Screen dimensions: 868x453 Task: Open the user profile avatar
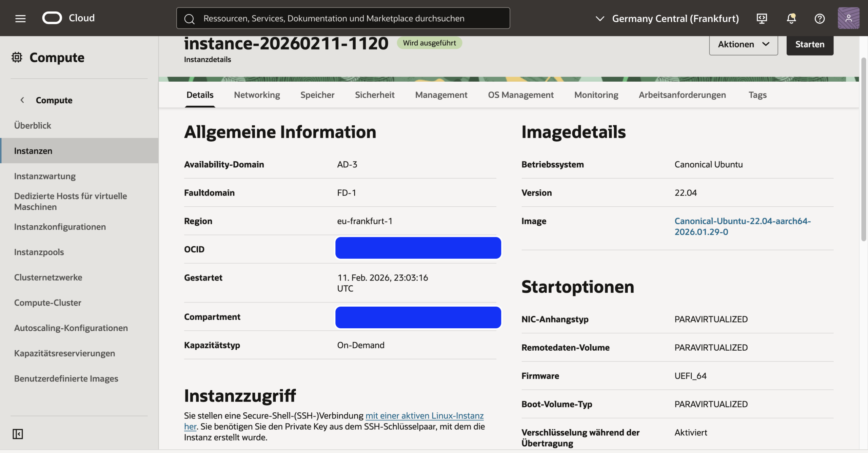pyautogui.click(x=848, y=18)
